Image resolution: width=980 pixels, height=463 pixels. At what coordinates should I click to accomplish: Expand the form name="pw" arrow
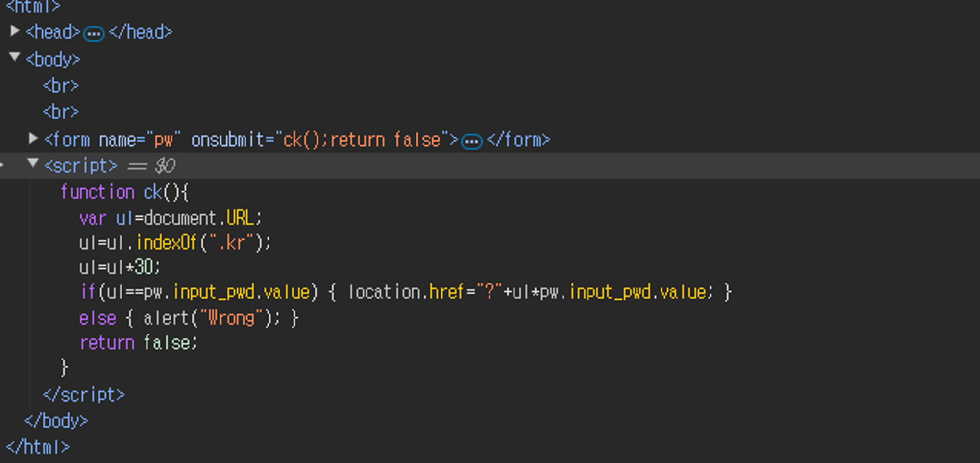(33, 139)
